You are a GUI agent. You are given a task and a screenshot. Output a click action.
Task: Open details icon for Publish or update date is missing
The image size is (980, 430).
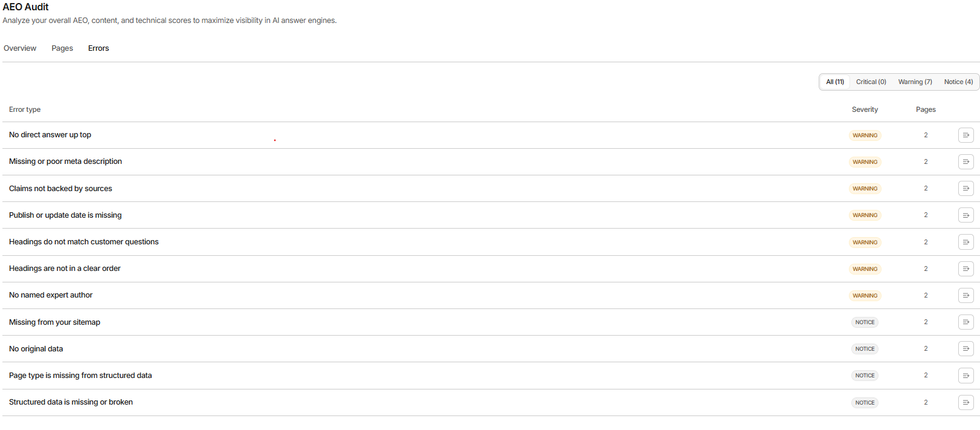pos(965,215)
